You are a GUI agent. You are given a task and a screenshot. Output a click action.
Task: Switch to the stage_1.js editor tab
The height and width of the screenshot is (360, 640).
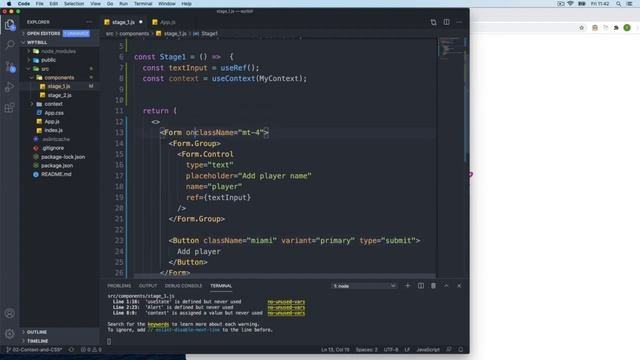click(123, 22)
